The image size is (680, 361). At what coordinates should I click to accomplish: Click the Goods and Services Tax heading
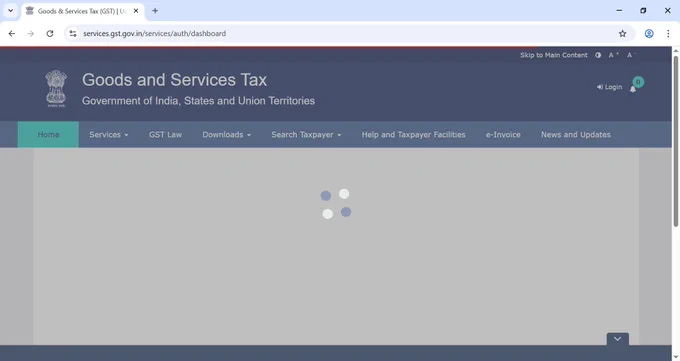point(174,80)
